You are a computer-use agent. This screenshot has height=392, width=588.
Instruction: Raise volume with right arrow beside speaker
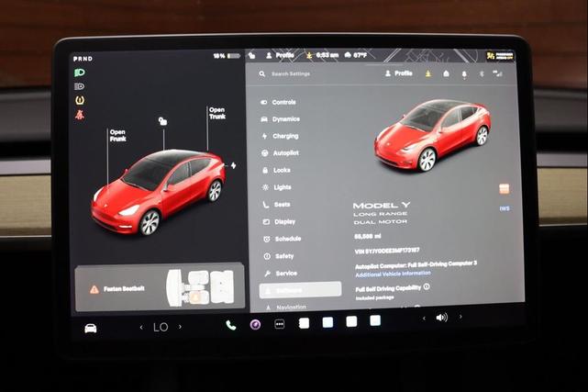point(460,317)
